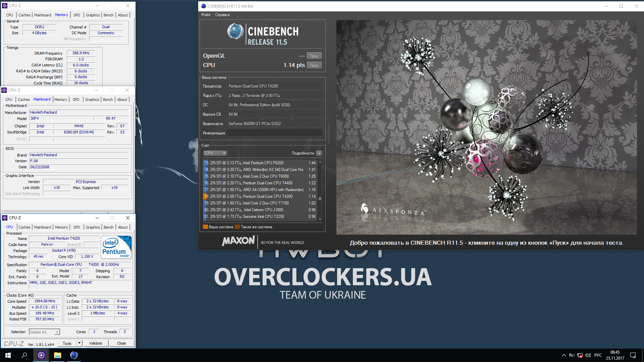Image resolution: width=644 pixels, height=362 pixels.
Task: Open Mainboard tab in bottom CPU-Z window
Action: [43, 227]
